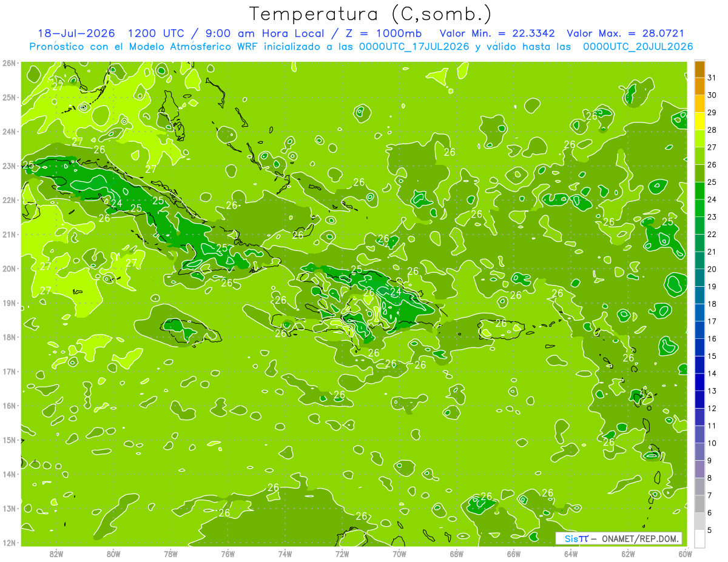Click the longitude axis label "64W"

coord(571,553)
